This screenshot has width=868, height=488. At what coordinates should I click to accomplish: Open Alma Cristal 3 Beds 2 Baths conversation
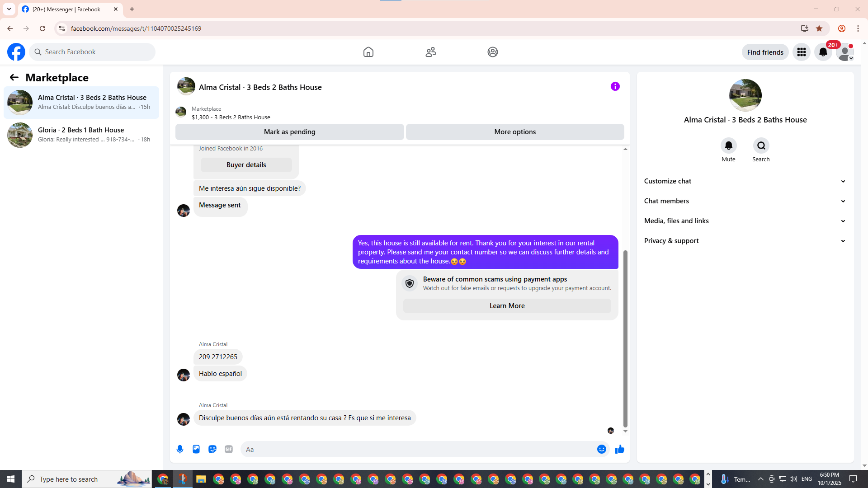(x=81, y=103)
